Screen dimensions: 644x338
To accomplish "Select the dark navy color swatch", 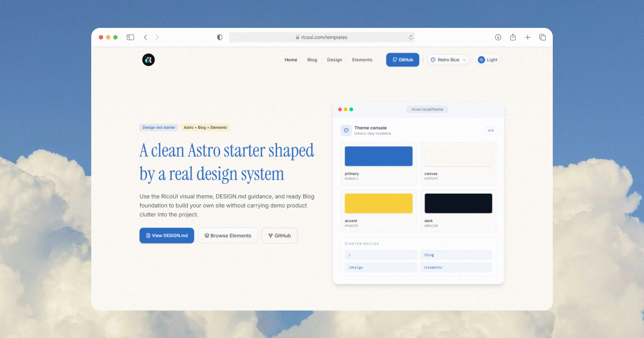I will tap(458, 203).
